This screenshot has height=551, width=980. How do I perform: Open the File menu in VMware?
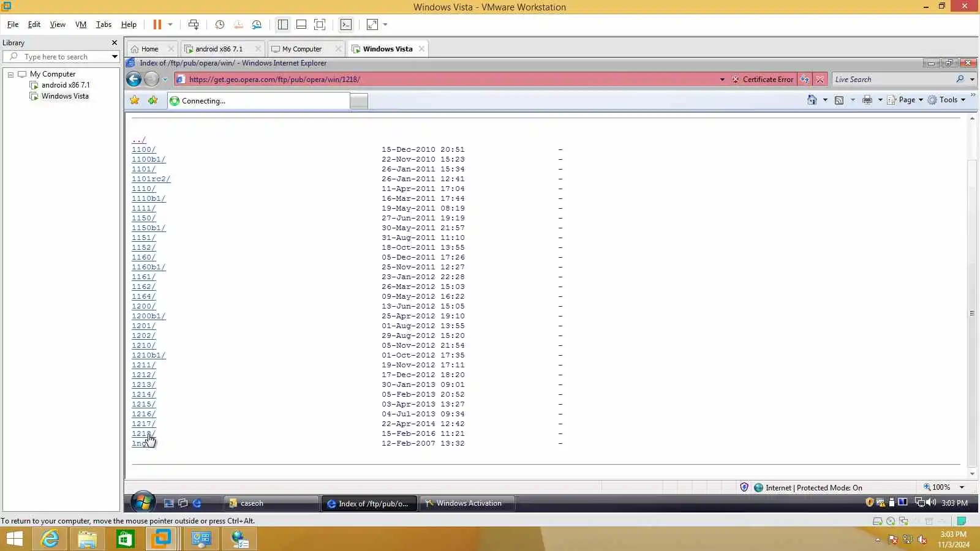pos(13,24)
